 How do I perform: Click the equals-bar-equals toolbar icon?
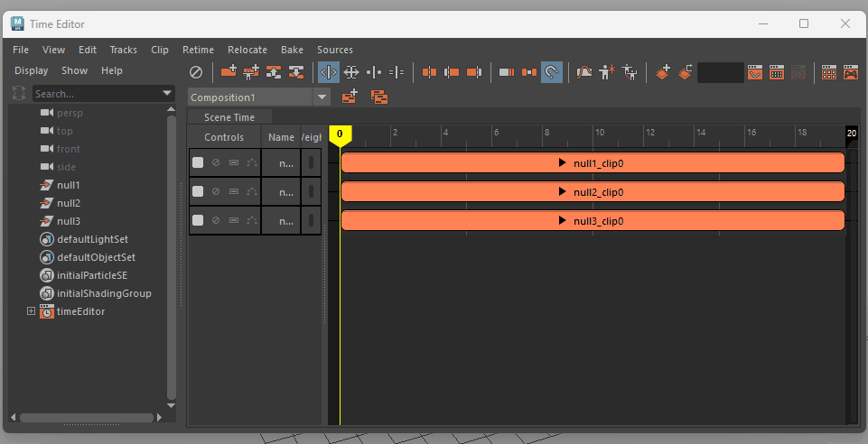click(x=397, y=72)
